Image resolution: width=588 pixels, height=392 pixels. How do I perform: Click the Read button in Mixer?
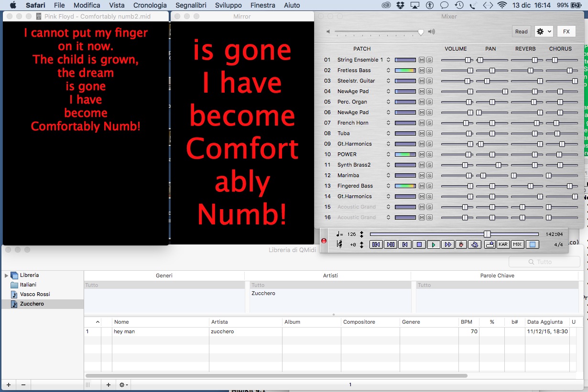tap(521, 32)
